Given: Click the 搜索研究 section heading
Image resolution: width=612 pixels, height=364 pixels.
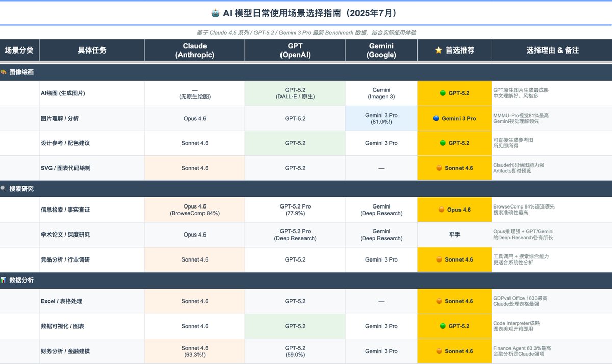Looking at the screenshot, I should 21,189.
